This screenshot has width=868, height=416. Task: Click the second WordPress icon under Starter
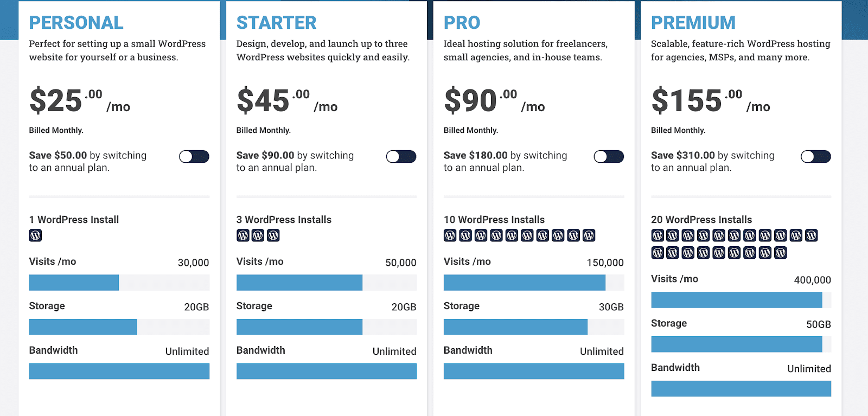click(x=258, y=235)
